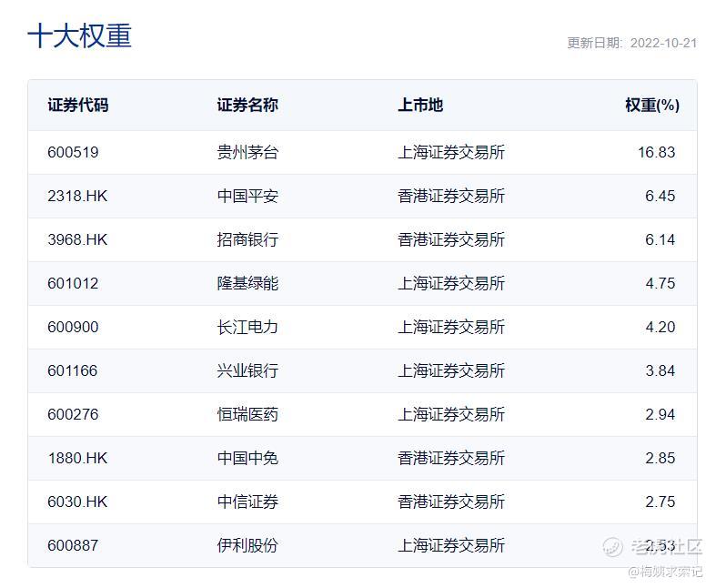Open the 隆基绿能 stock name
The height and width of the screenshot is (588, 716).
click(x=247, y=283)
